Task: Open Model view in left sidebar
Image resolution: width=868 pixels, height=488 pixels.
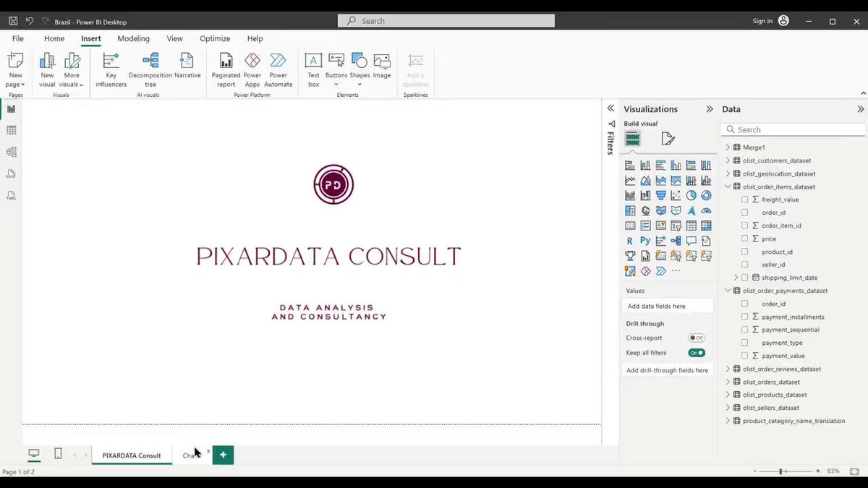Action: [x=11, y=152]
